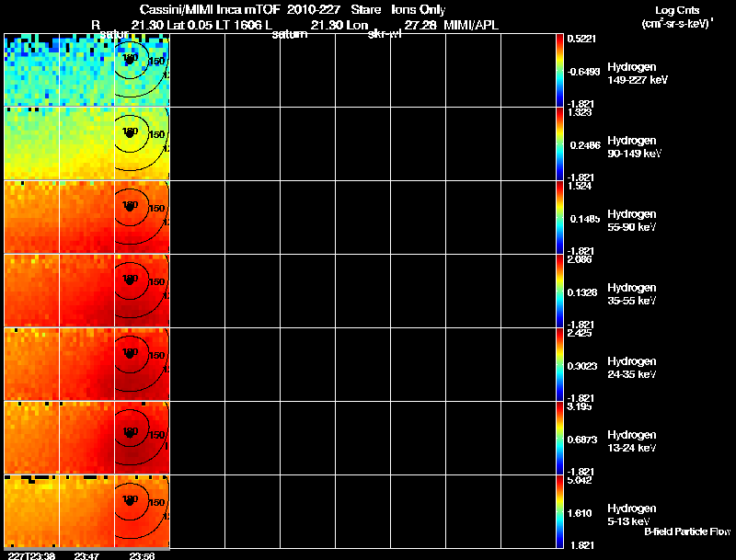Click the color scale value '1.610'
Viewport: 736px width, 560px height.
coord(581,514)
